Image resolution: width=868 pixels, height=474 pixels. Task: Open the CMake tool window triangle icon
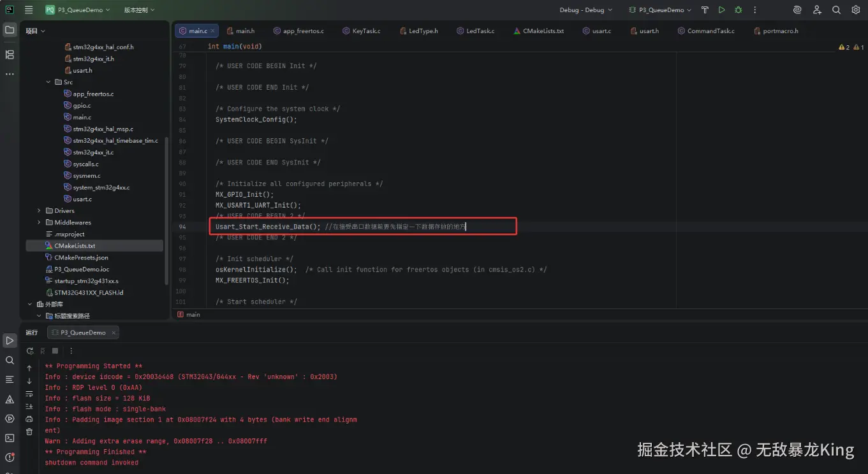[10, 399]
